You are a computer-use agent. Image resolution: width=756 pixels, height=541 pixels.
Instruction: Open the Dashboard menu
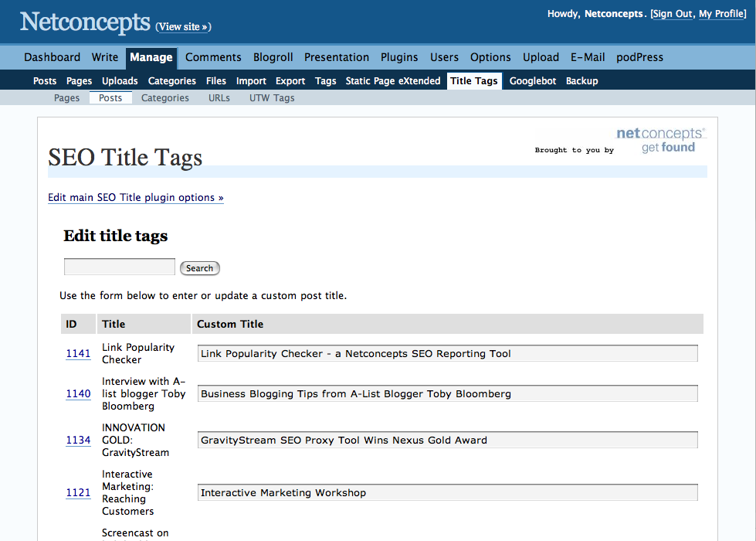(52, 57)
